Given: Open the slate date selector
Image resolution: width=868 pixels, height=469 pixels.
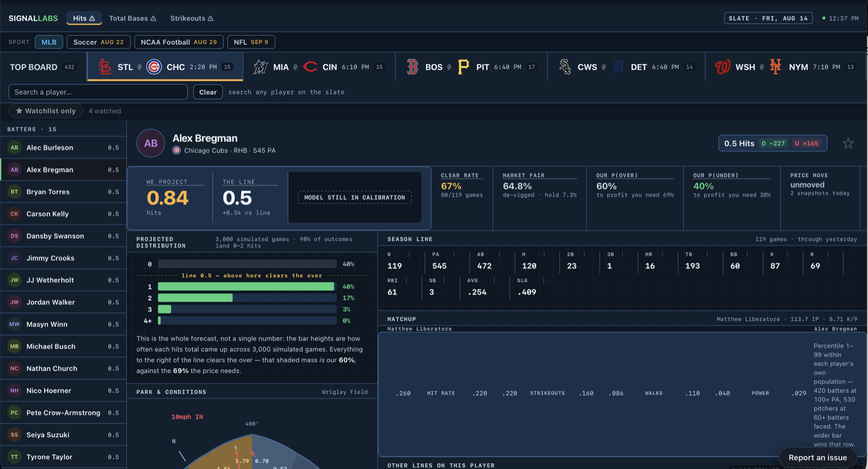Looking at the screenshot, I should click(768, 18).
